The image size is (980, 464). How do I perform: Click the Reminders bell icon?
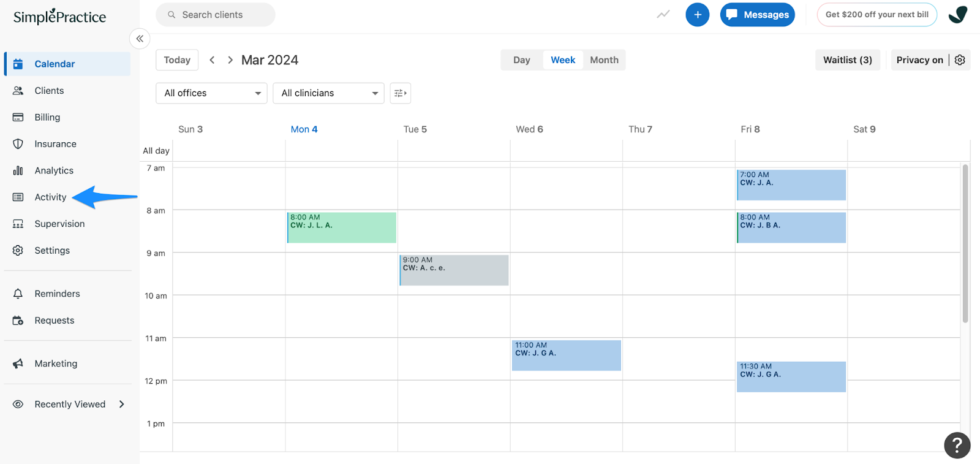[18, 294]
